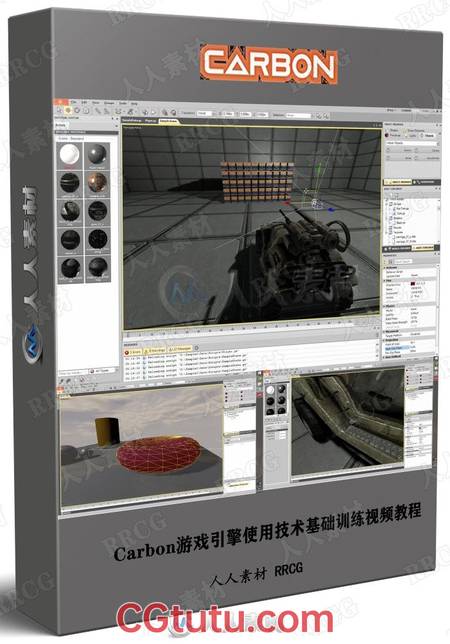Click the red gizmo axis arrow in viewport
Viewport: 450px width, 644px height.
(x=287, y=202)
